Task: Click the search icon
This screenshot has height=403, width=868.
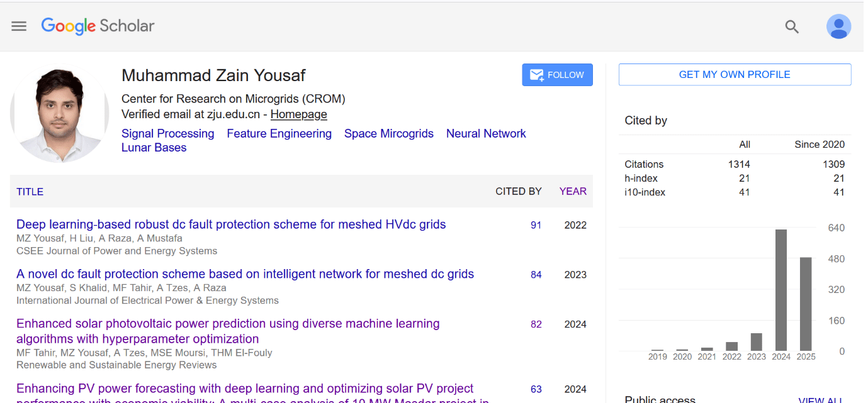Action: (x=792, y=26)
